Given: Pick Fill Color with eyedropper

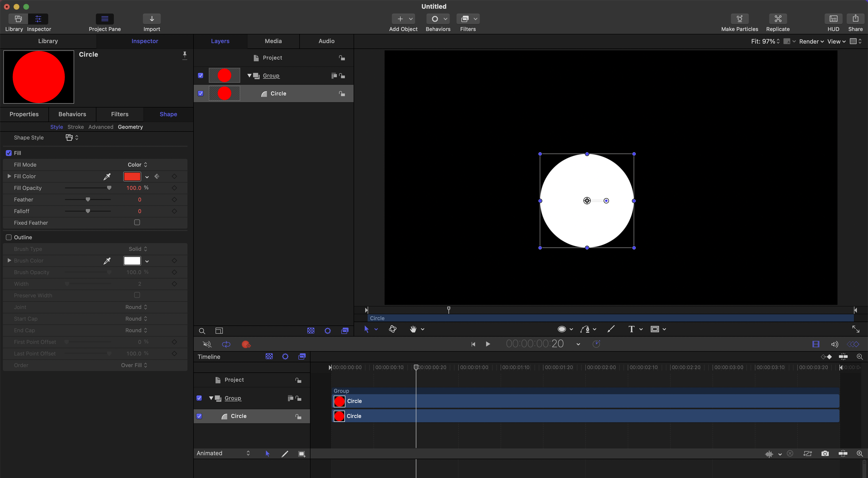Looking at the screenshot, I should [x=107, y=177].
